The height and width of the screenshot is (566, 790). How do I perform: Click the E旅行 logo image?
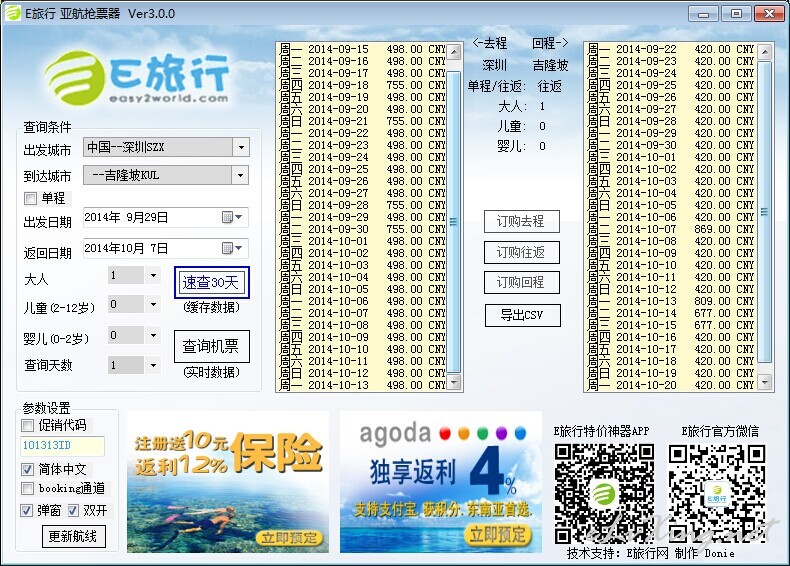[137, 77]
